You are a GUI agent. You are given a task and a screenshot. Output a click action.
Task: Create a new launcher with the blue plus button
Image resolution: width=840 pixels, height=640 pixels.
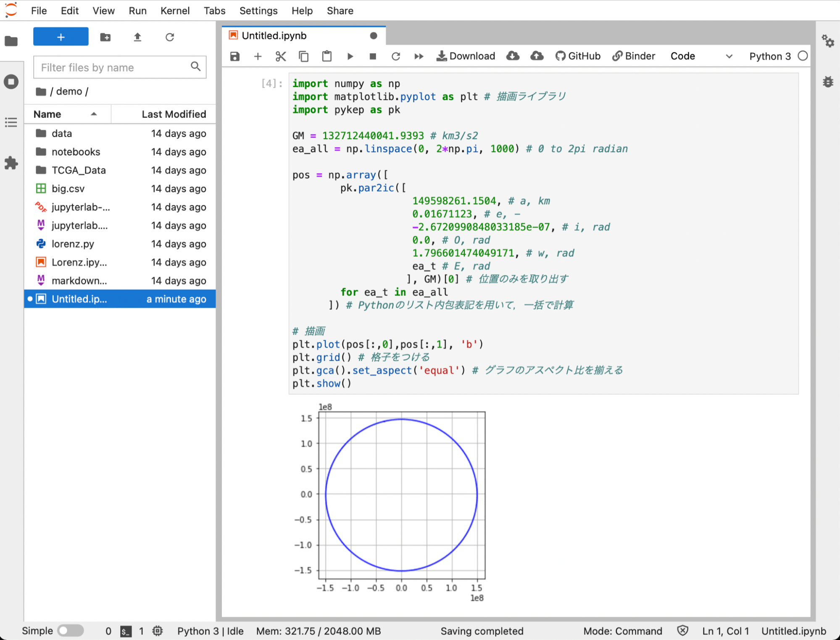[x=61, y=37]
